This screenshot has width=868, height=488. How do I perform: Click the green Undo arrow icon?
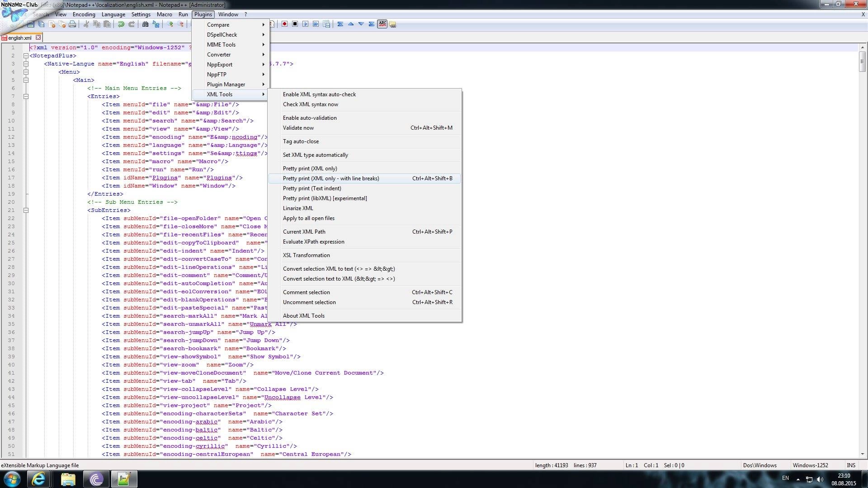tap(121, 24)
